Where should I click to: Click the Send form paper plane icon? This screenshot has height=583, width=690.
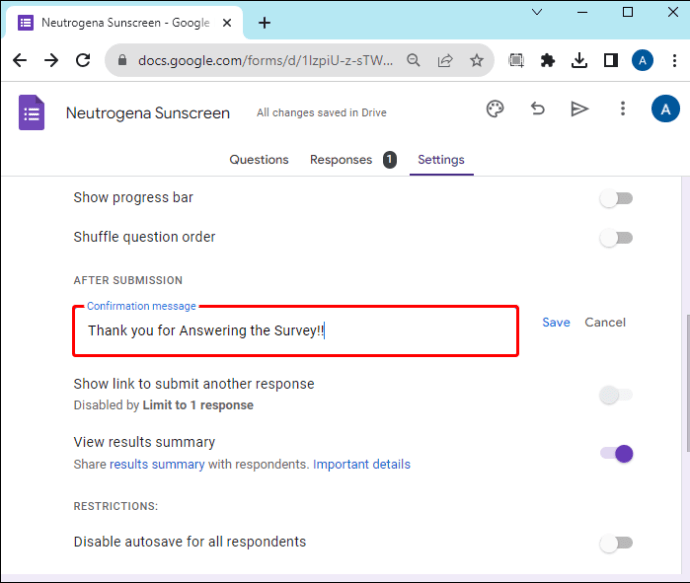coord(579,109)
